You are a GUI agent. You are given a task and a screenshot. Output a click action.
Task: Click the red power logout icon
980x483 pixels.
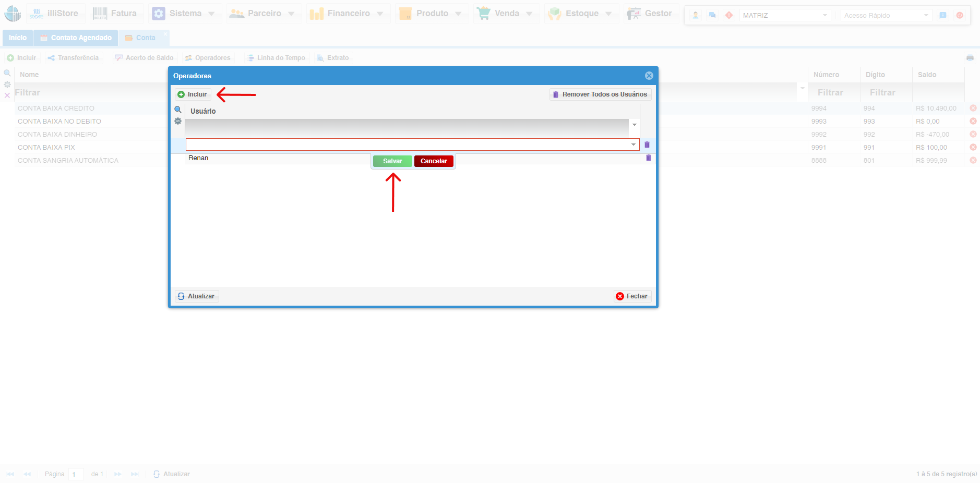pyautogui.click(x=960, y=15)
